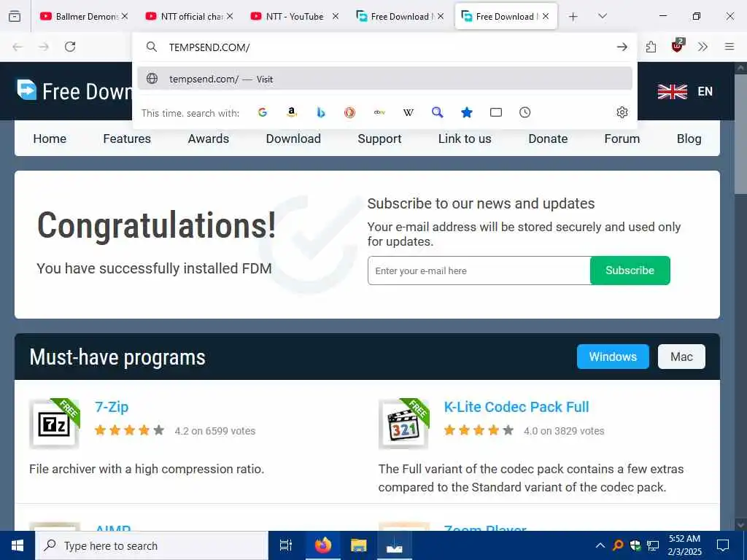Open the Firefox hamburger menu

[x=729, y=47]
